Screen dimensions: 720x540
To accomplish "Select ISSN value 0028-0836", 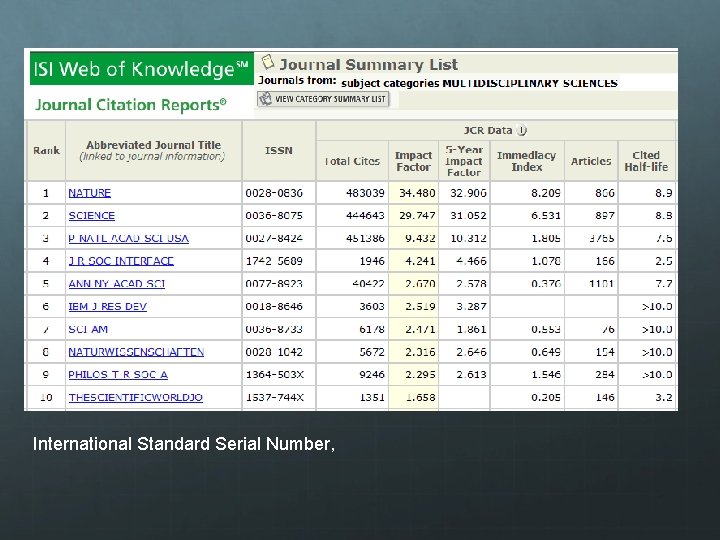I will pyautogui.click(x=274, y=193).
